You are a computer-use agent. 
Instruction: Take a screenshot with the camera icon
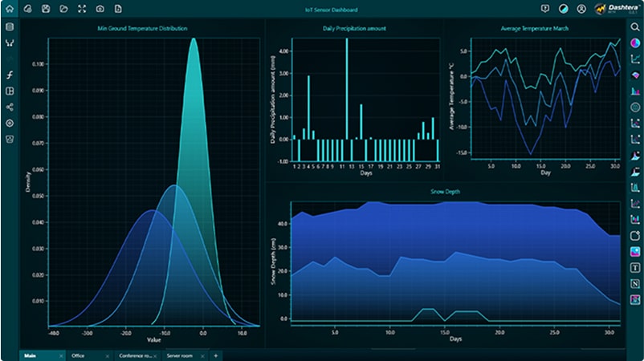(x=100, y=9)
